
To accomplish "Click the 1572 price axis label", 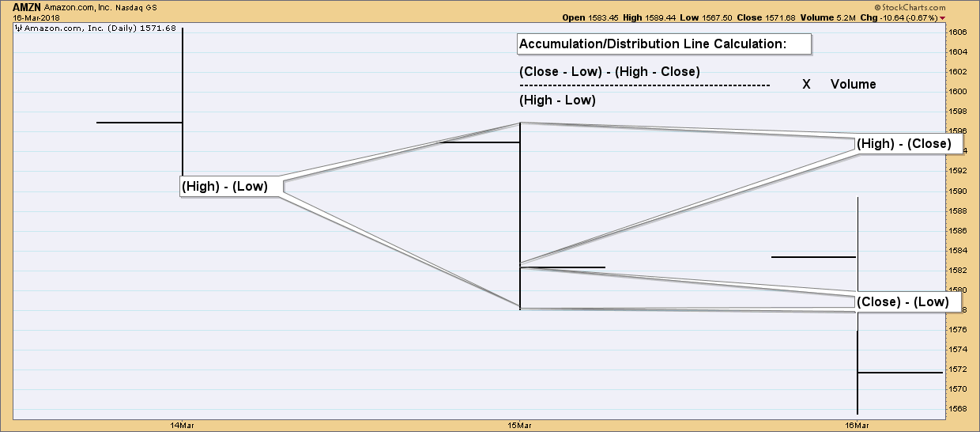I will [958, 369].
